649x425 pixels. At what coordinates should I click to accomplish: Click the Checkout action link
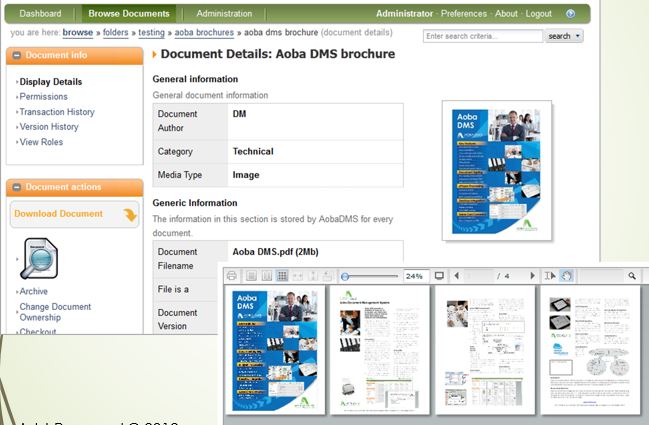pos(38,331)
